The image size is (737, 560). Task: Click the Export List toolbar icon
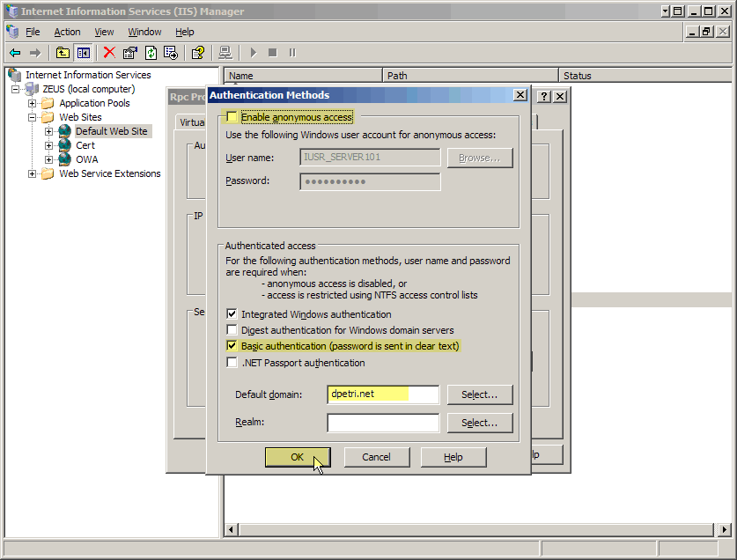pyautogui.click(x=171, y=53)
